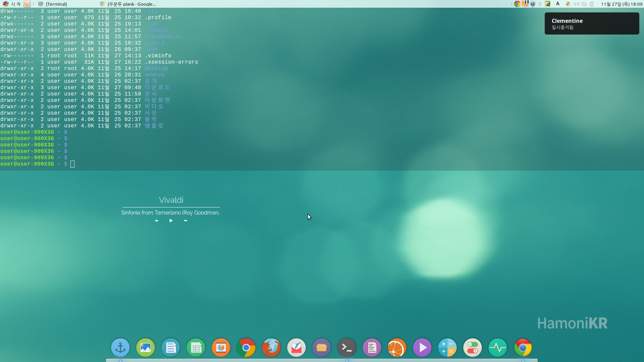The height and width of the screenshot is (362, 644).
Task: Click the Plank anchor dock icon
Action: pos(120,348)
